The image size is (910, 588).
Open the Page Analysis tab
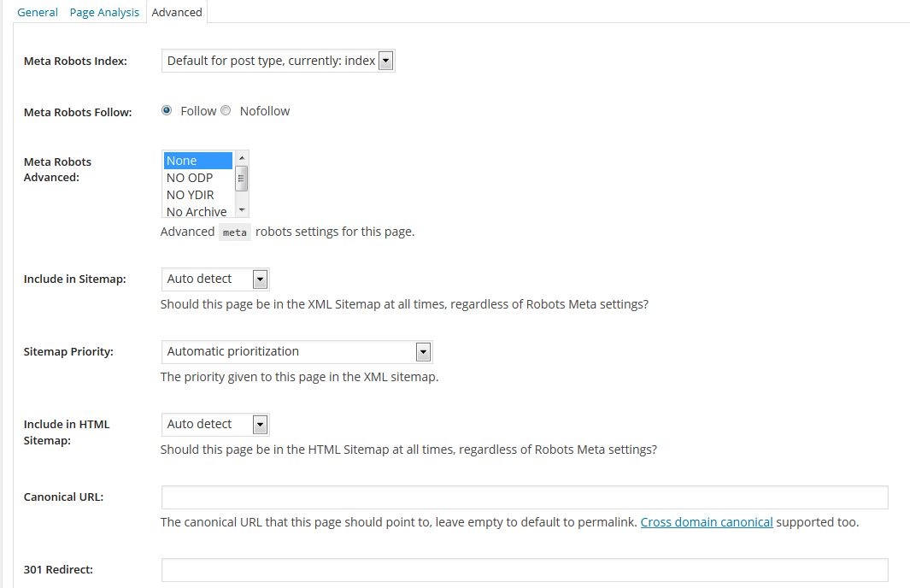point(104,12)
